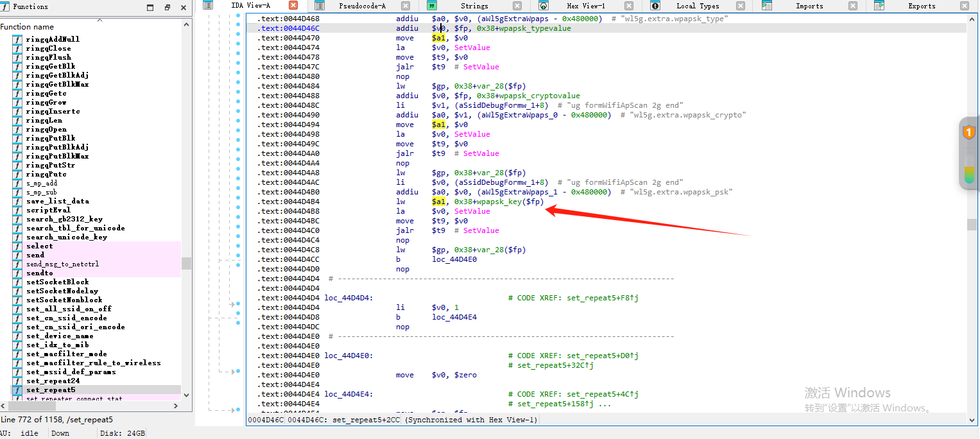Click the icon beside function send

(17, 255)
